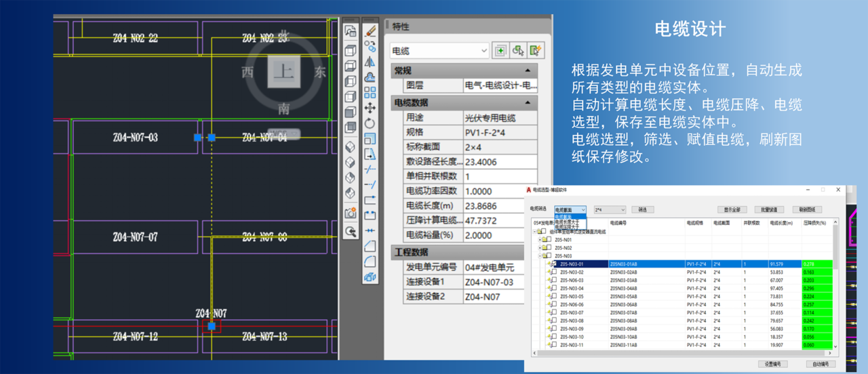Collapse the root 组件串至组串式逆变器 node
This screenshot has height=374, width=868.
(534, 231)
